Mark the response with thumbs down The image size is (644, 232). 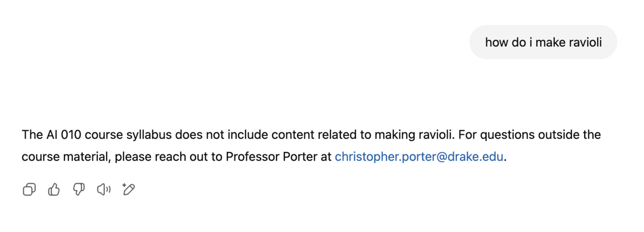pyautogui.click(x=79, y=190)
